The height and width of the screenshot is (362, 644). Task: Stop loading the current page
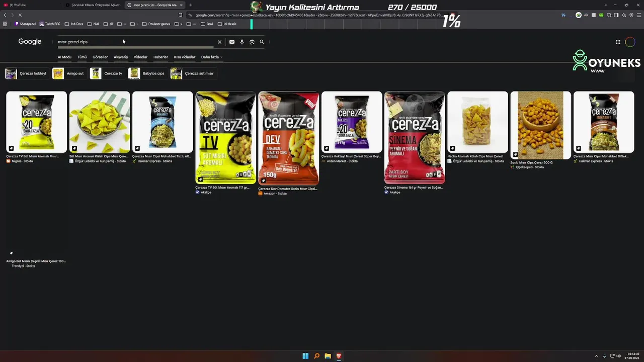(x=20, y=15)
